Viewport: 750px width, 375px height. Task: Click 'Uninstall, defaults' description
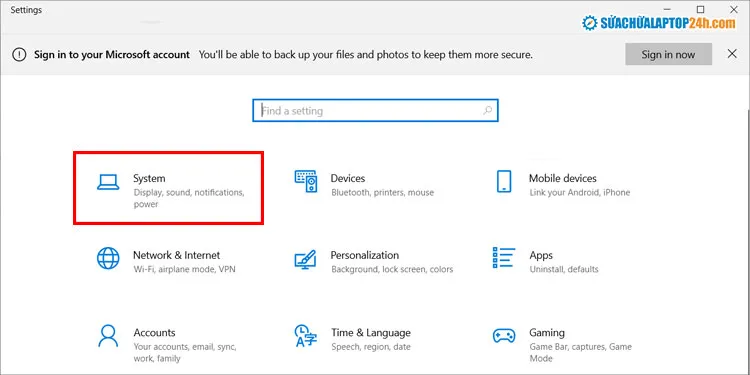coord(564,269)
